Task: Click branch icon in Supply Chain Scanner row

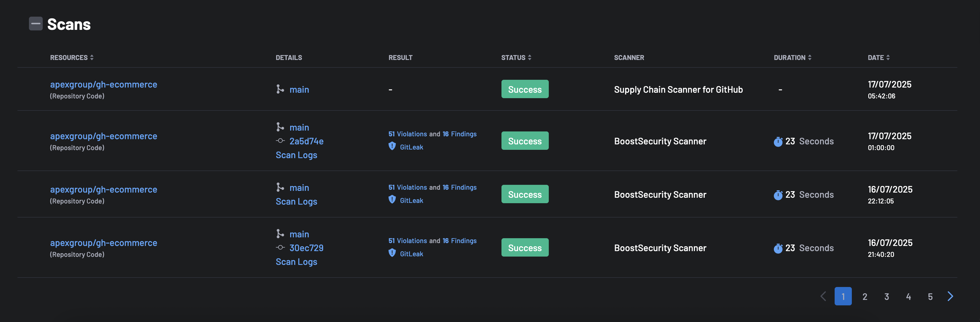Action: tap(280, 89)
